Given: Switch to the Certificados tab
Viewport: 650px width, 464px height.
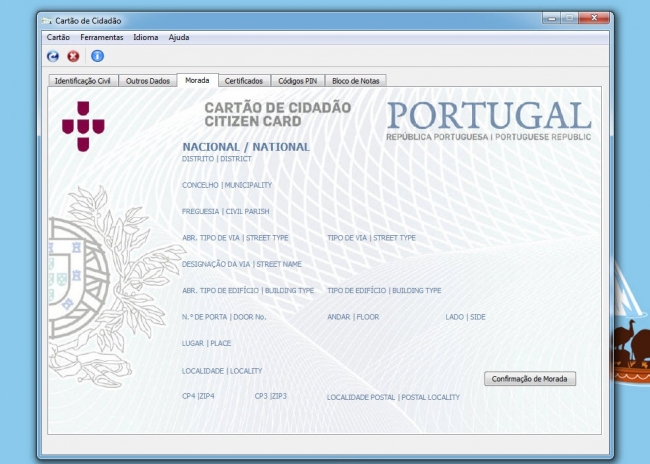Looking at the screenshot, I should click(x=244, y=81).
